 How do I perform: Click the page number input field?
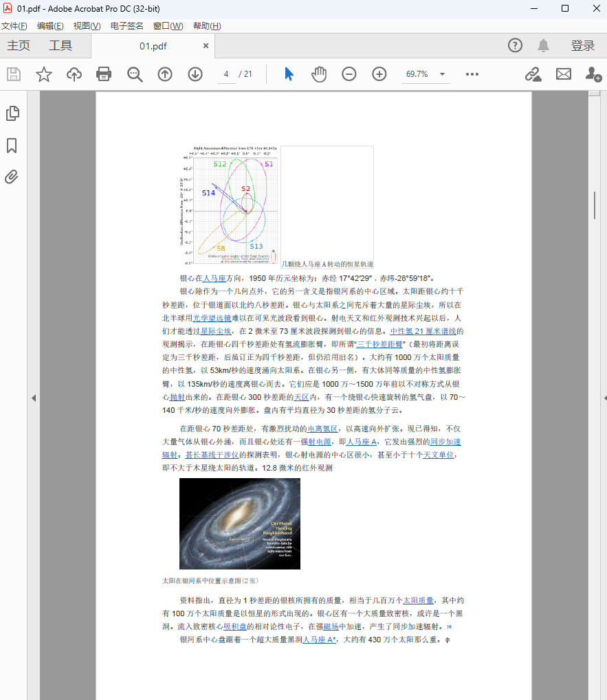(x=225, y=74)
